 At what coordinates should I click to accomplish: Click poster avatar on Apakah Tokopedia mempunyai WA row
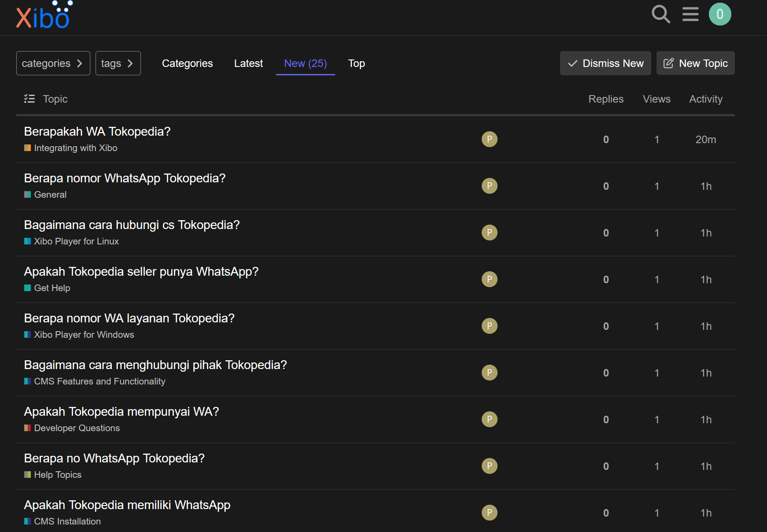(x=489, y=420)
